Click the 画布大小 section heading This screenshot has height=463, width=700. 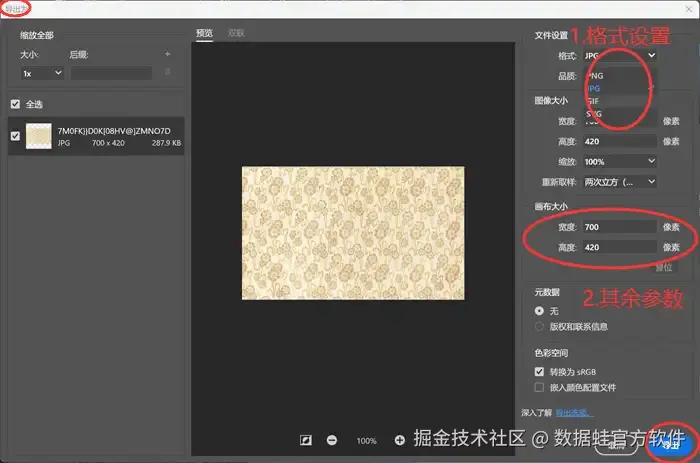pyautogui.click(x=551, y=206)
